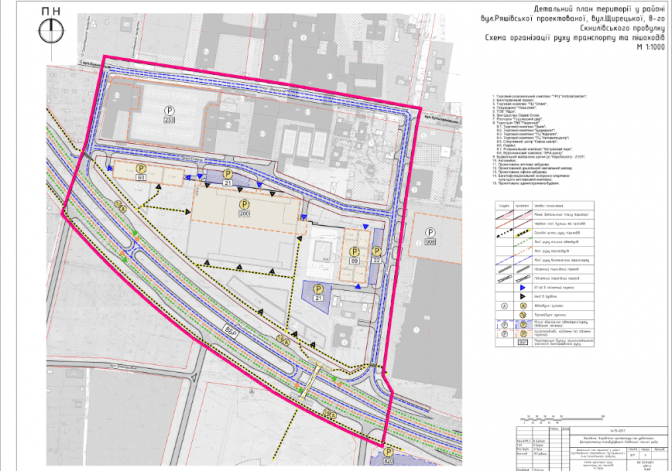This screenshot has height=471, width=672.
Task: Click the parking symbol labeled 200
Action: point(244,205)
